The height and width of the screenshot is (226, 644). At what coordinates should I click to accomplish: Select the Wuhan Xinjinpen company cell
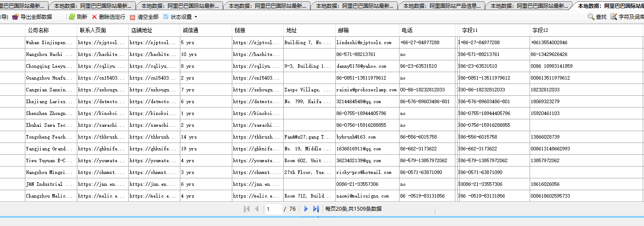click(51, 43)
